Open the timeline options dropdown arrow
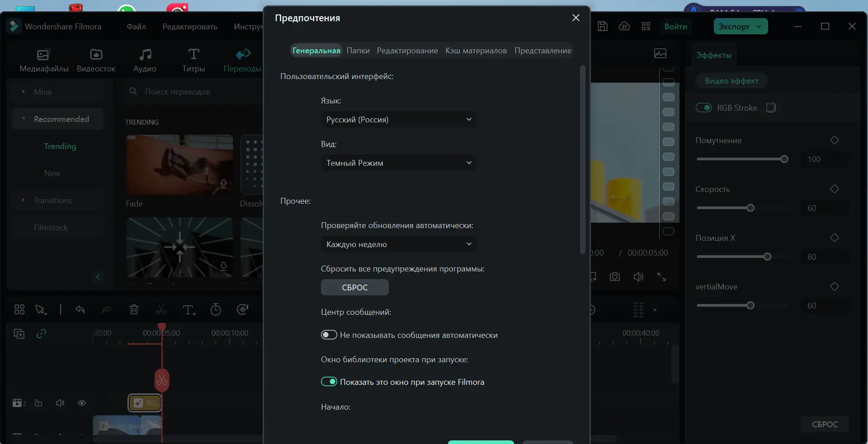This screenshot has height=444, width=868. 655,310
